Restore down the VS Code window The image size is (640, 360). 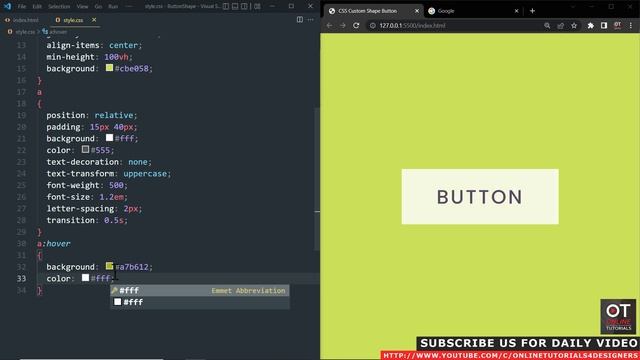291,6
